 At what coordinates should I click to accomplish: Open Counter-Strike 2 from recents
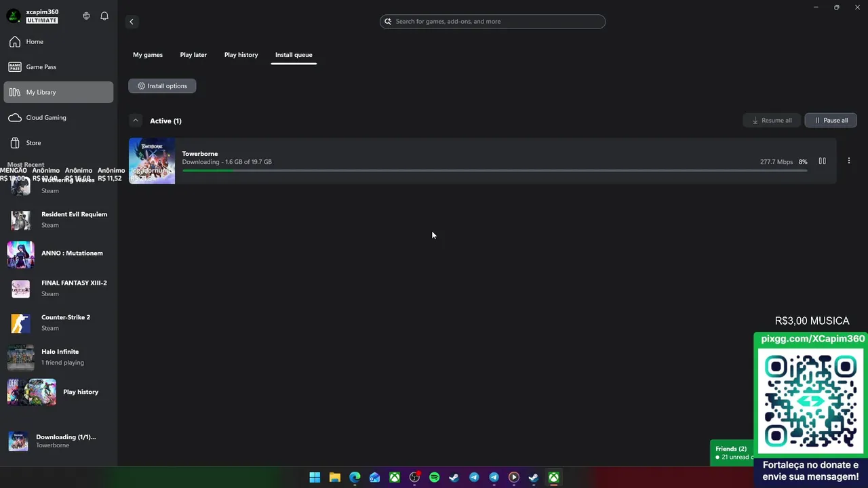tap(58, 323)
